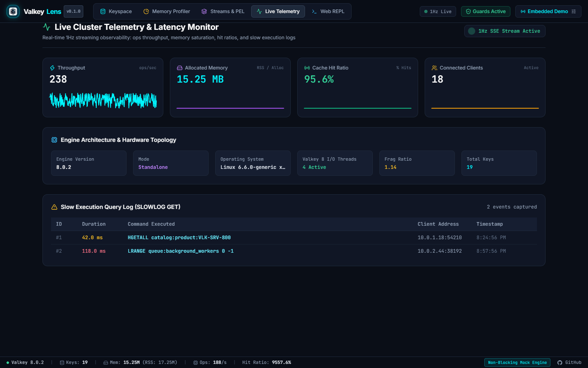Open the GitHub link in the footer

569,363
